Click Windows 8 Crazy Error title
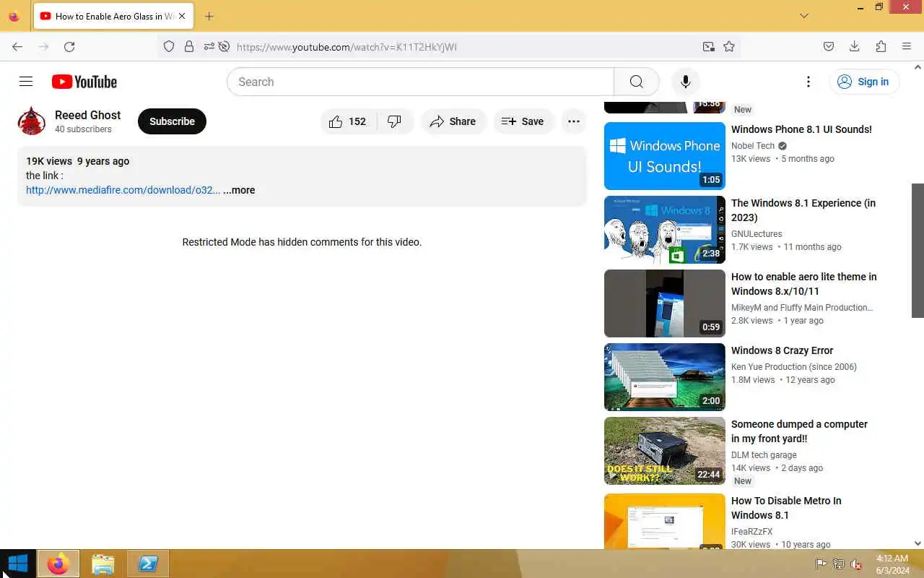The image size is (924, 578). [x=782, y=350]
